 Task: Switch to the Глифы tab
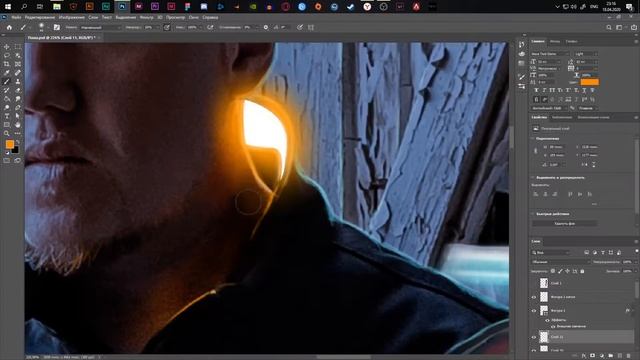click(571, 41)
